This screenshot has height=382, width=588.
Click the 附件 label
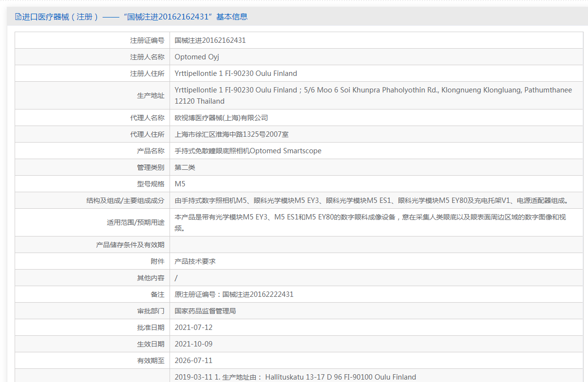point(157,261)
